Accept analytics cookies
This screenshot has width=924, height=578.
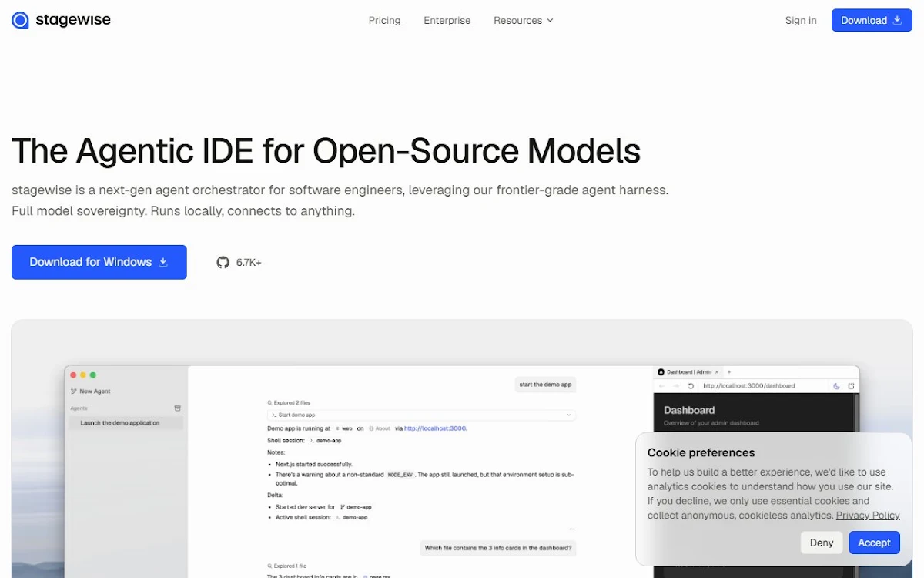click(874, 543)
